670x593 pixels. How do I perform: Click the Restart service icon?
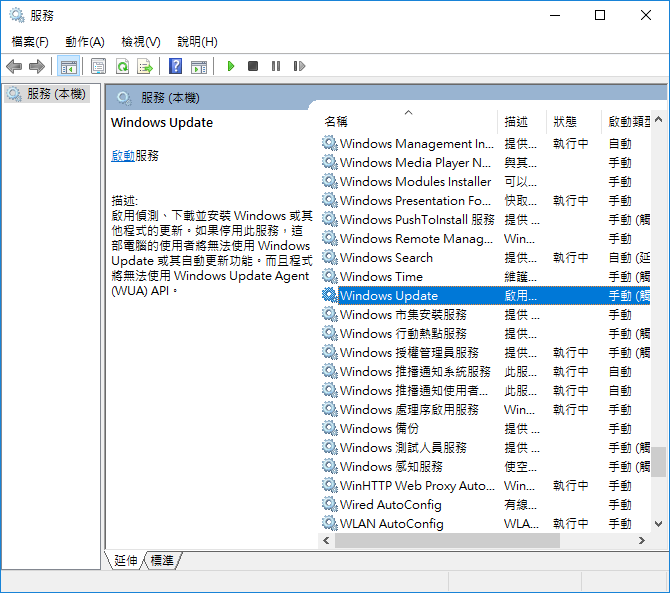point(299,66)
